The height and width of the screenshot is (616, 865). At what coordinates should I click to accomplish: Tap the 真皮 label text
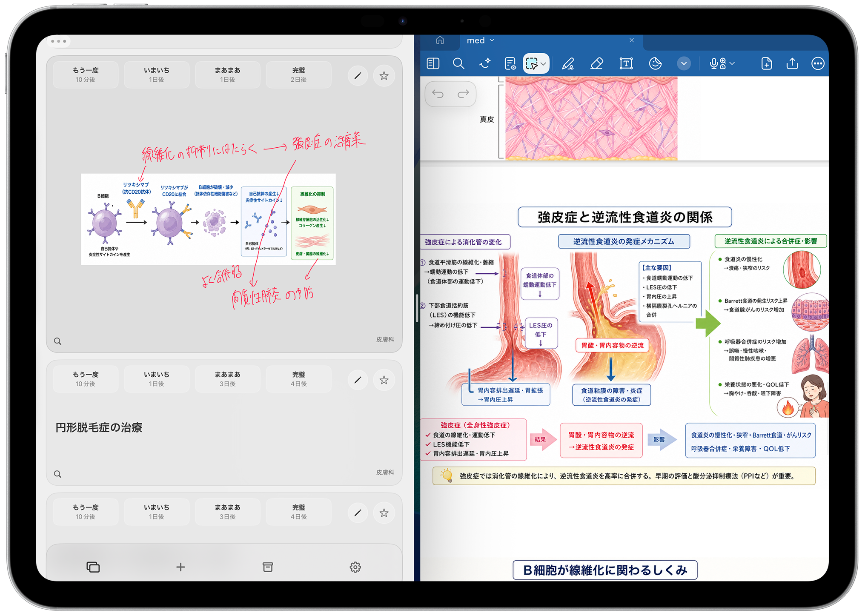tap(487, 119)
